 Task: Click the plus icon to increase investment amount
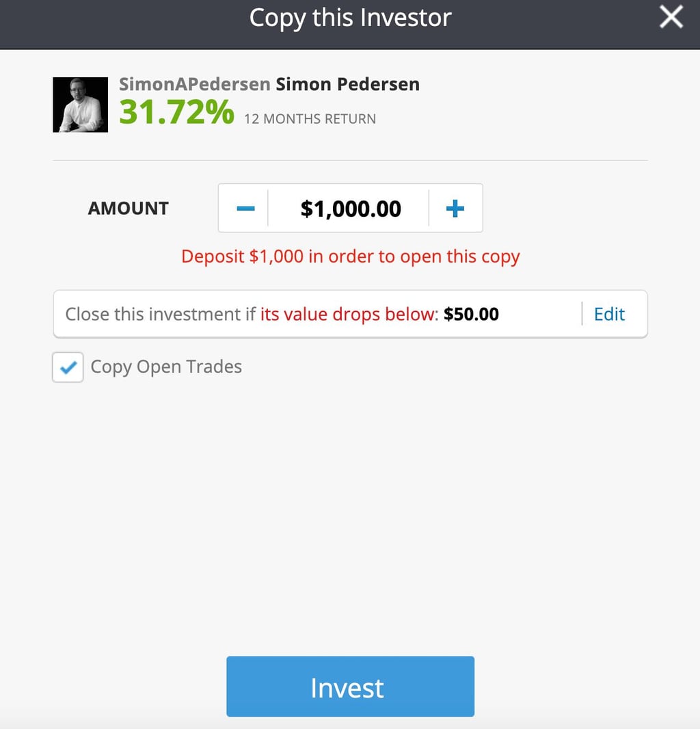coord(455,208)
